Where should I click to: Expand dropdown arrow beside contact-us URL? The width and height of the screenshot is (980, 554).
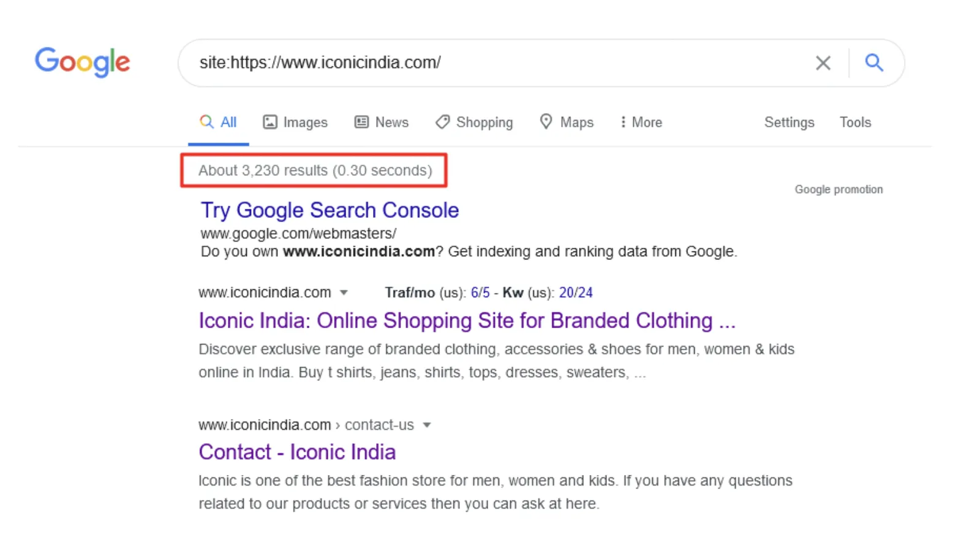point(427,425)
